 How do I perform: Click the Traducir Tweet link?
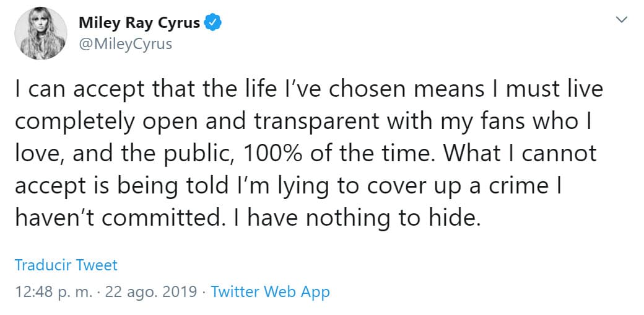point(66,265)
